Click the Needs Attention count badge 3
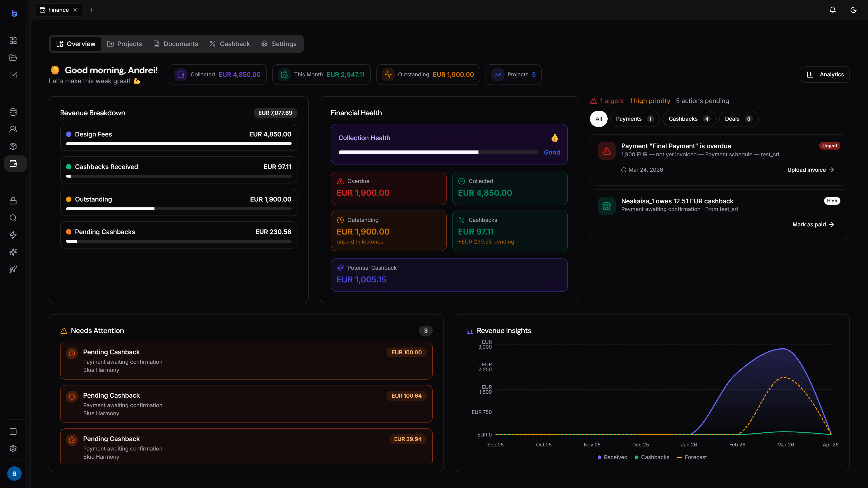The image size is (868, 488). [x=426, y=331]
